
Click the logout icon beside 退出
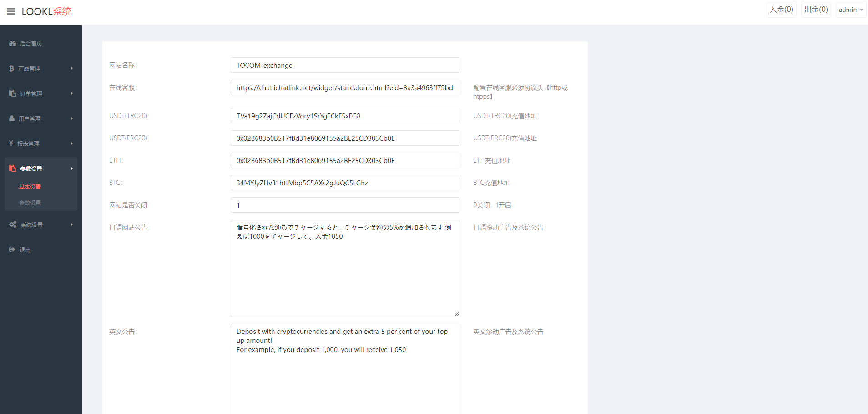[12, 250]
